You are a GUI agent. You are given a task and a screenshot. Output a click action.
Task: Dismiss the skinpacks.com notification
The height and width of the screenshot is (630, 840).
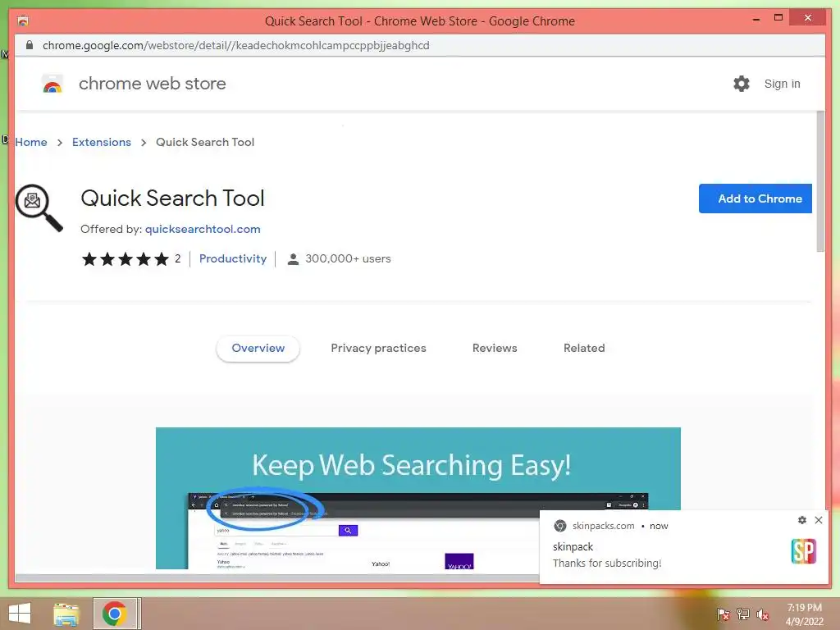pyautogui.click(x=818, y=519)
